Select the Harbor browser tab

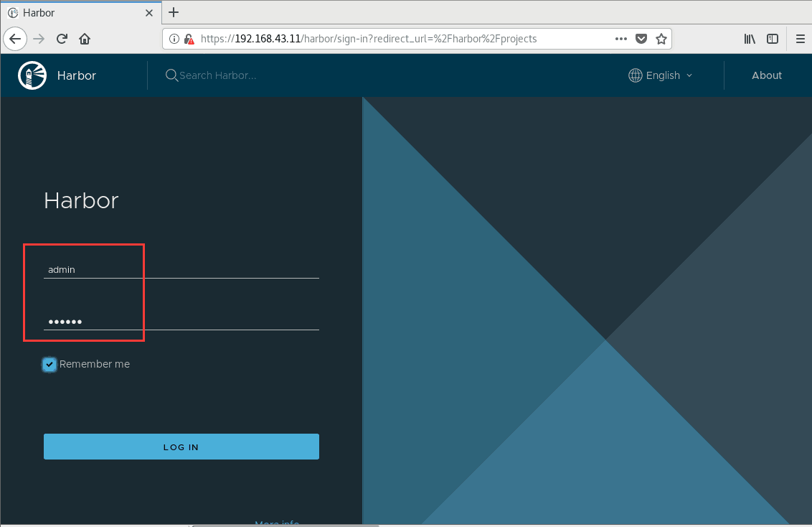coord(81,12)
